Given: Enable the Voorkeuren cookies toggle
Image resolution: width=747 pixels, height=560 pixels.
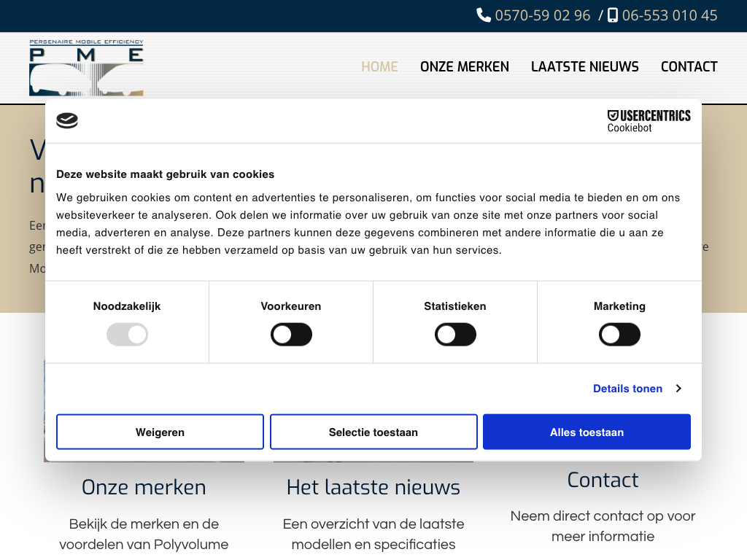Looking at the screenshot, I should tap(291, 335).
